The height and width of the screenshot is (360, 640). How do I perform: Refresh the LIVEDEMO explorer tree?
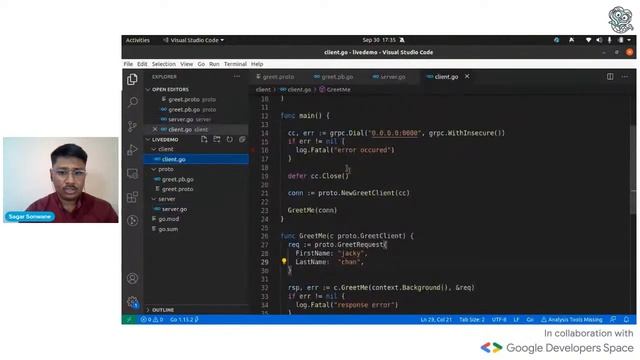tap(230, 139)
